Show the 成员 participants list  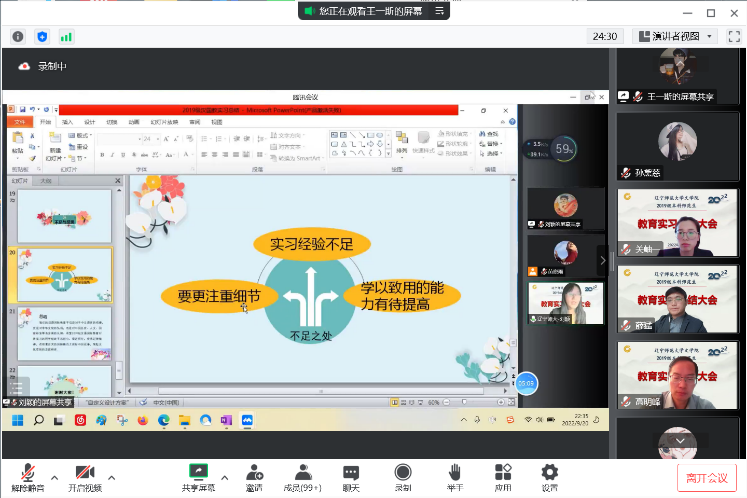tap(302, 476)
